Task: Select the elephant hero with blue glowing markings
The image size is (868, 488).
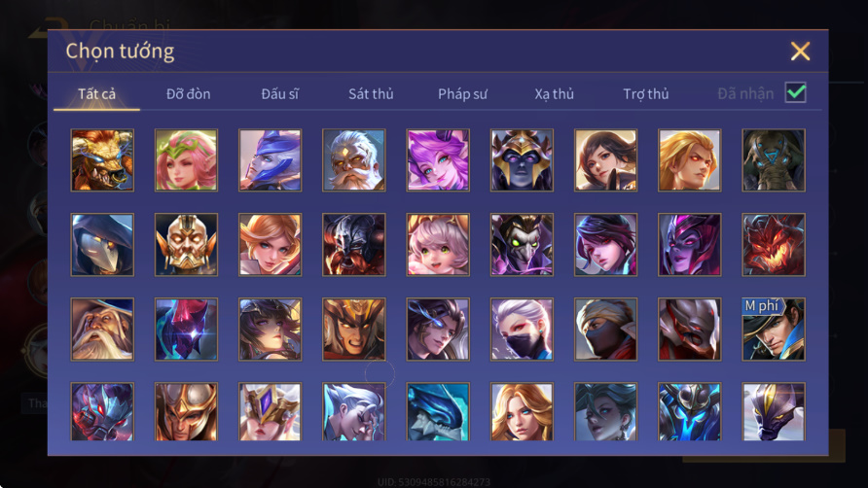Action: click(774, 160)
